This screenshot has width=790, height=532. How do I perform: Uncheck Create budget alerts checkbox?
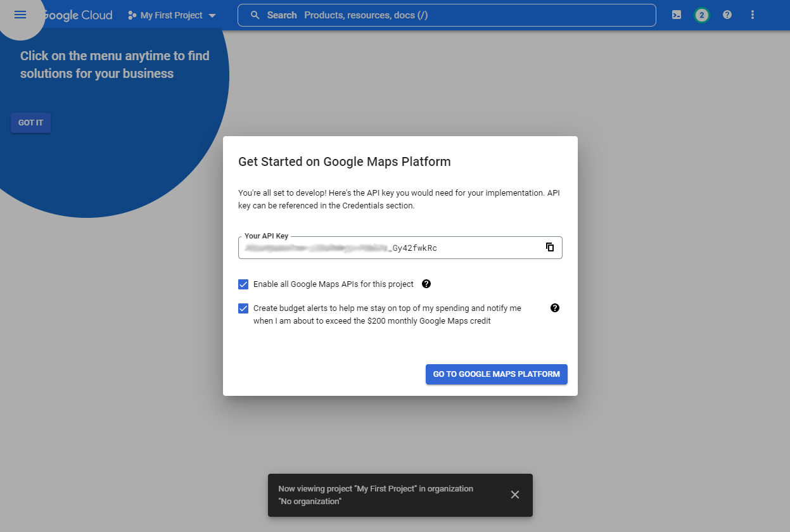point(243,308)
